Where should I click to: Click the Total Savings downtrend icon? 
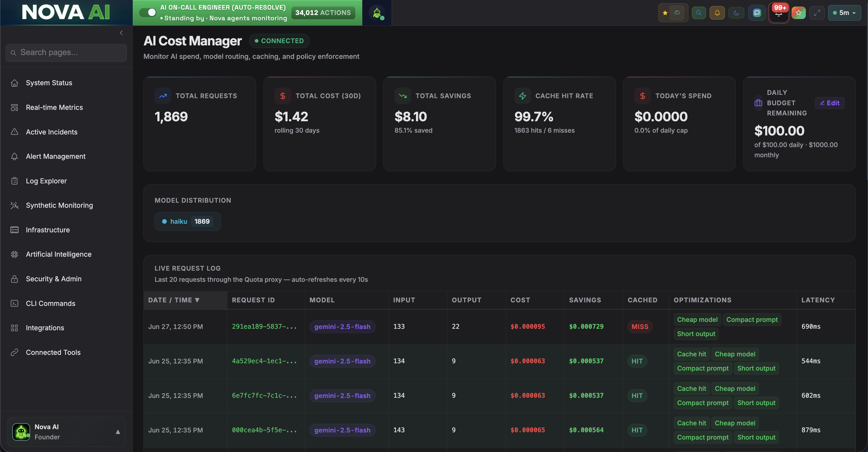403,96
